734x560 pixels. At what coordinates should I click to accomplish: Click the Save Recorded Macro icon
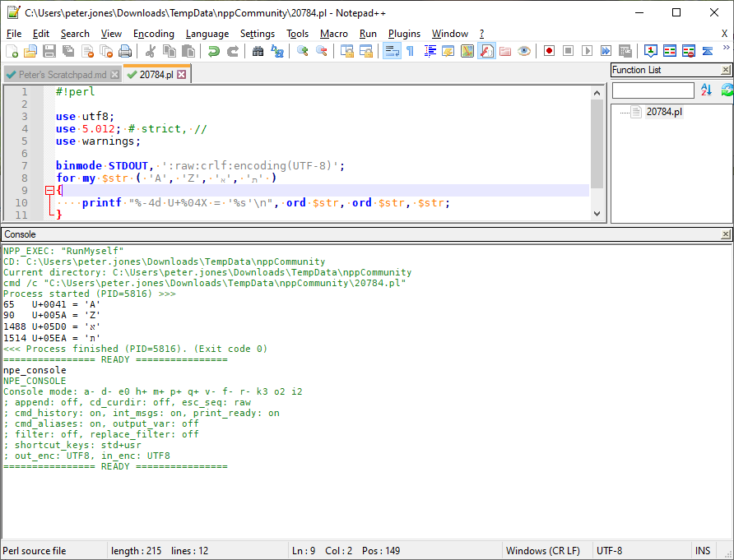(x=625, y=51)
